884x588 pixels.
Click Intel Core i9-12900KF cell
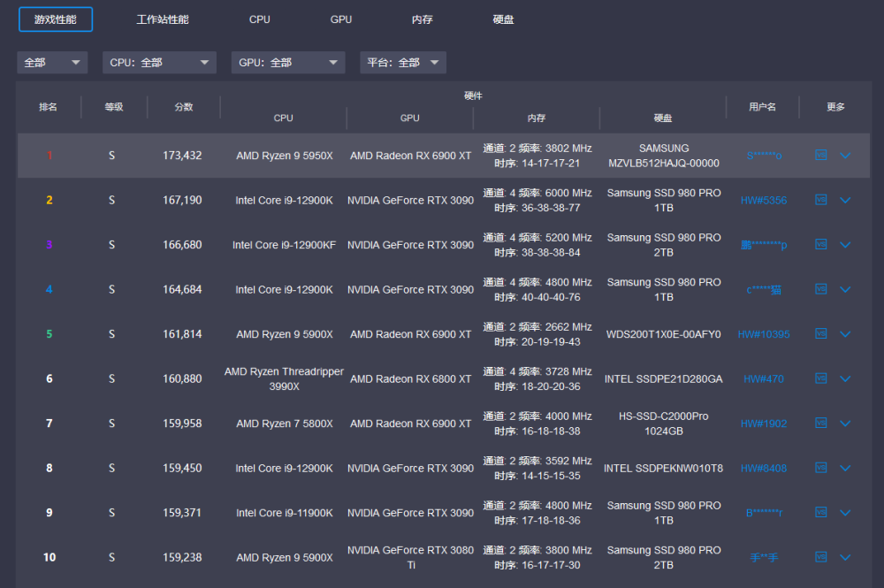click(284, 245)
